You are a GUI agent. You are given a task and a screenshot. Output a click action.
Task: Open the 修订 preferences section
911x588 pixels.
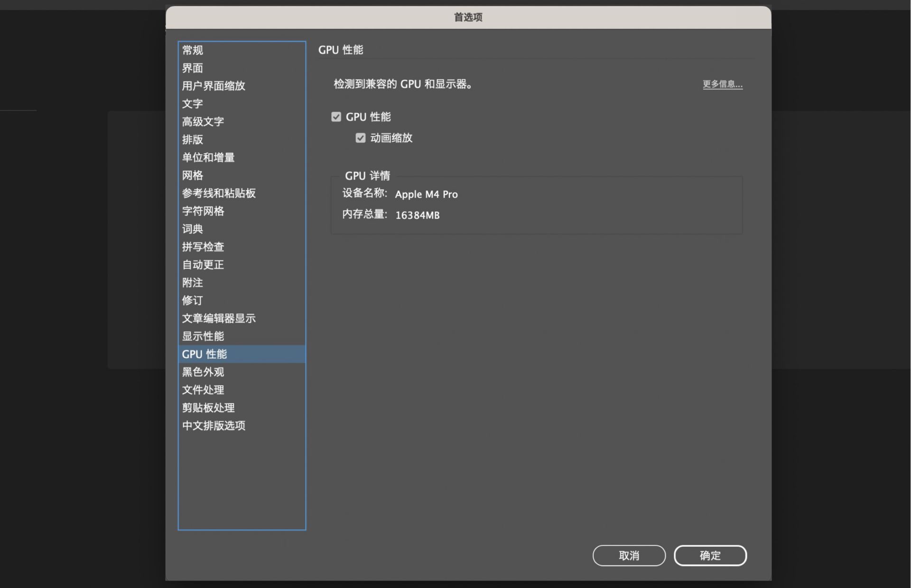click(192, 300)
